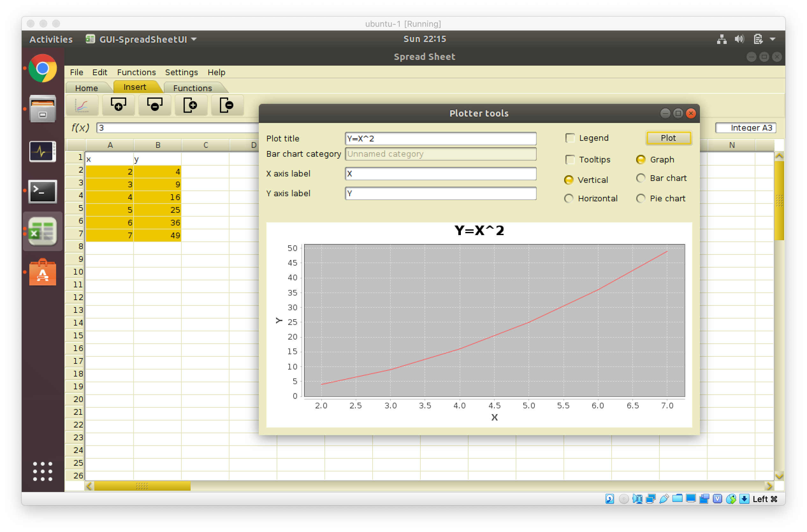
Task: Open the File menu
Action: 76,72
